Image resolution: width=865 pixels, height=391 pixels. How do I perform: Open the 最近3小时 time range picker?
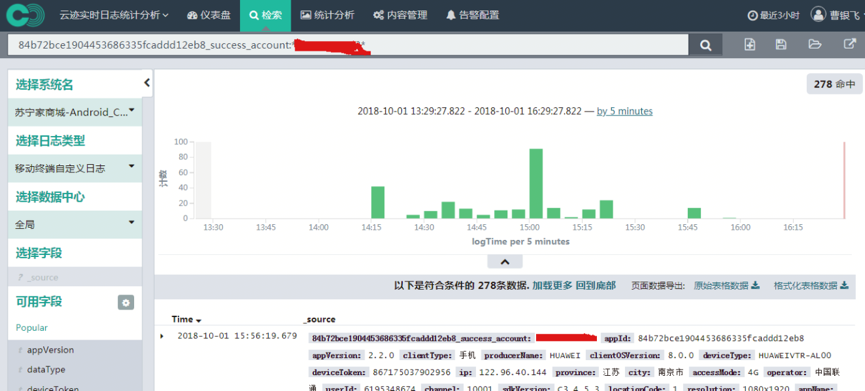(x=773, y=15)
